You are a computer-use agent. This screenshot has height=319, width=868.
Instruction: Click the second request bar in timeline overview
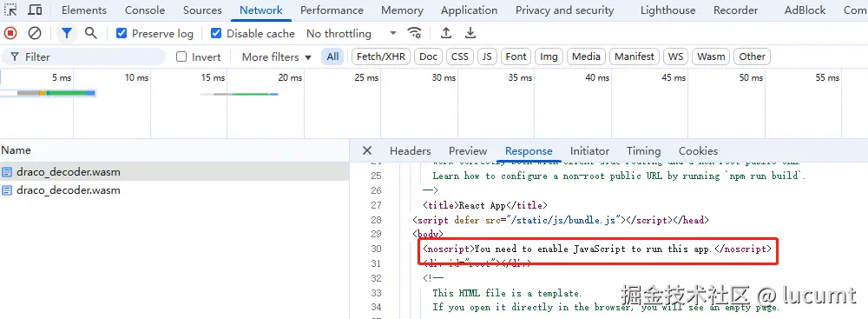click(240, 94)
